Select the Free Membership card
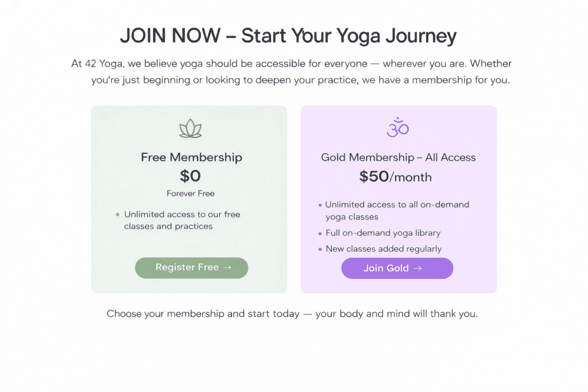Screen dimensions: 588x392 coord(189,198)
